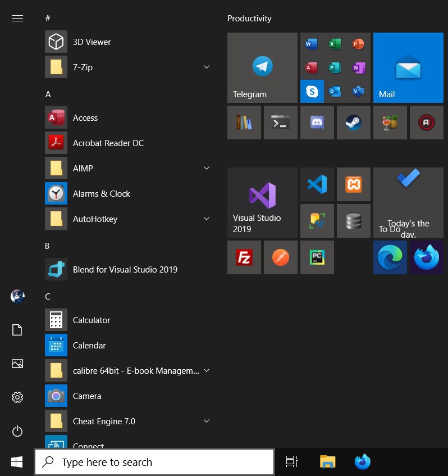Click the B section letter header
Viewport: 448px width, 476px height.
click(x=47, y=246)
